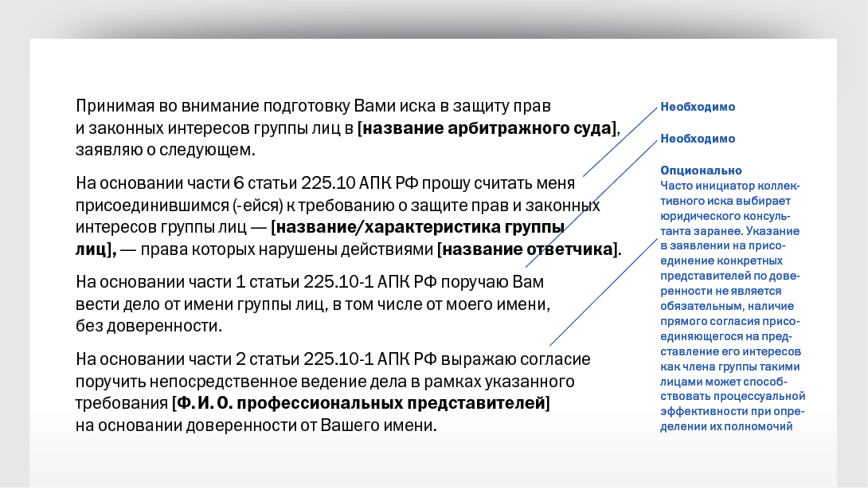Click the topmost «Необходимо» annotation label
The image size is (868, 490).
698,107
